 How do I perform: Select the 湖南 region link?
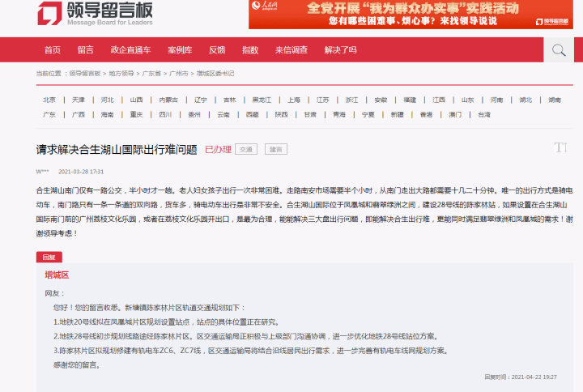tap(555, 100)
